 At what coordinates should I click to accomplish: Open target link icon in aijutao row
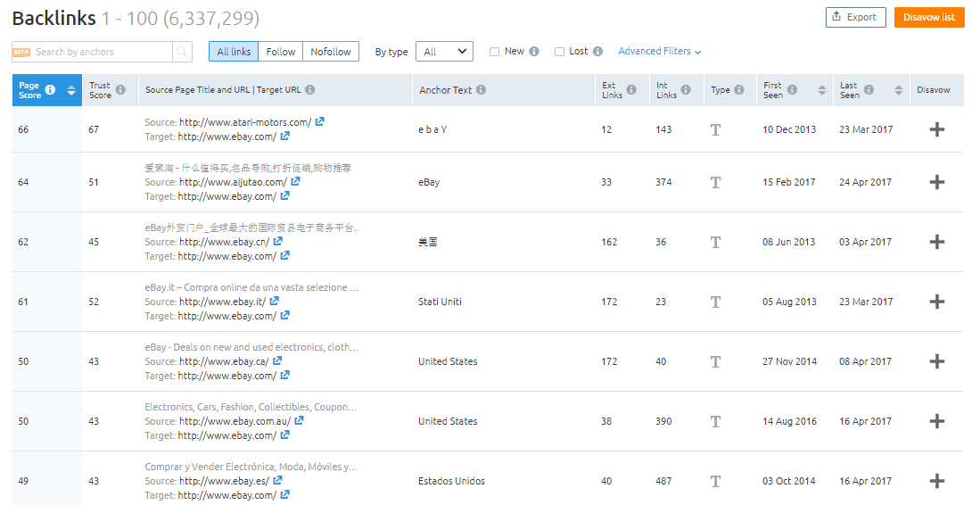coord(285,195)
